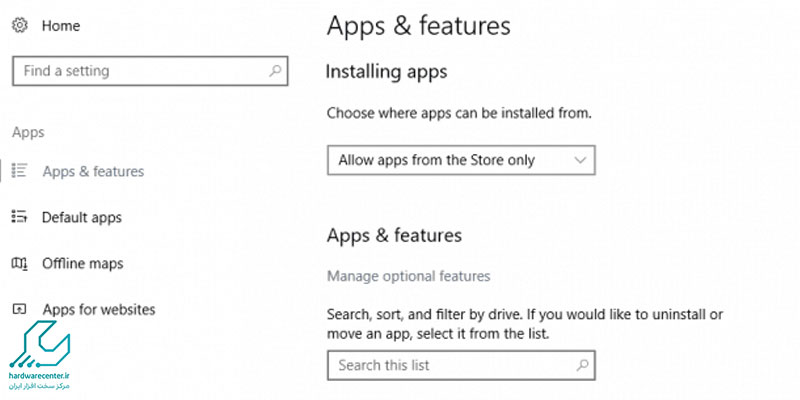Click the hardwarecenter logo graphic
This screenshot has width=800, height=400.
[40, 345]
